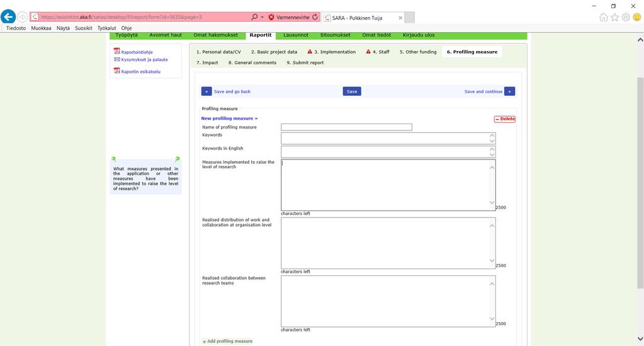Open the Muokkaa menu
Image resolution: width=644 pixels, height=346 pixels.
41,28
